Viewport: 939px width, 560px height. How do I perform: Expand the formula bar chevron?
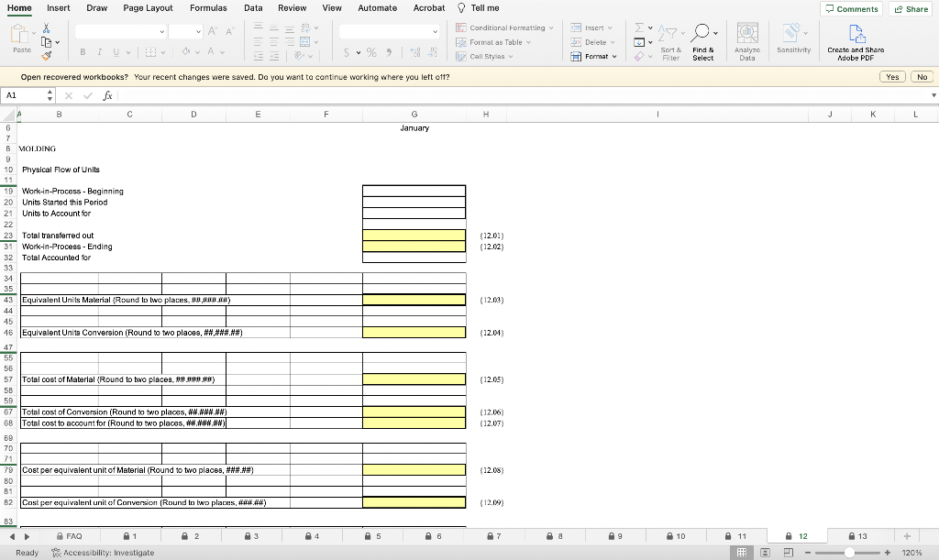[933, 95]
